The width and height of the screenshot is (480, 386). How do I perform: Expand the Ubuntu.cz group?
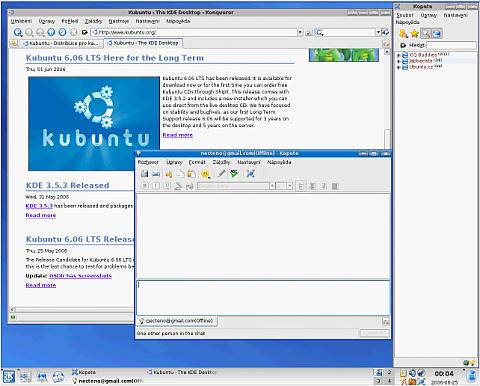click(x=398, y=67)
